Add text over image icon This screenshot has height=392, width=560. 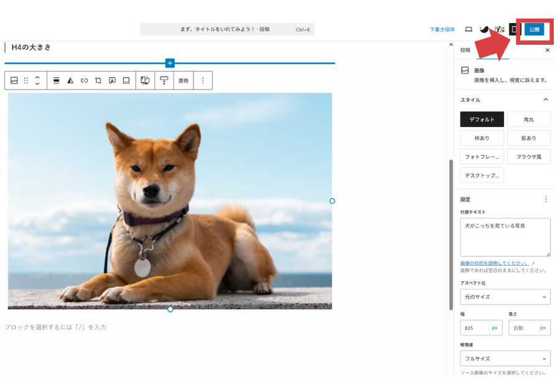[x=112, y=80]
